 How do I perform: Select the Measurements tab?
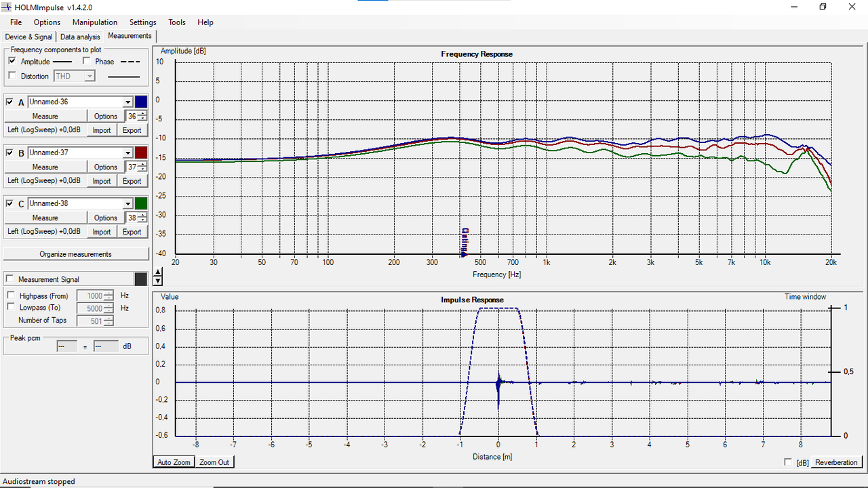coord(130,36)
